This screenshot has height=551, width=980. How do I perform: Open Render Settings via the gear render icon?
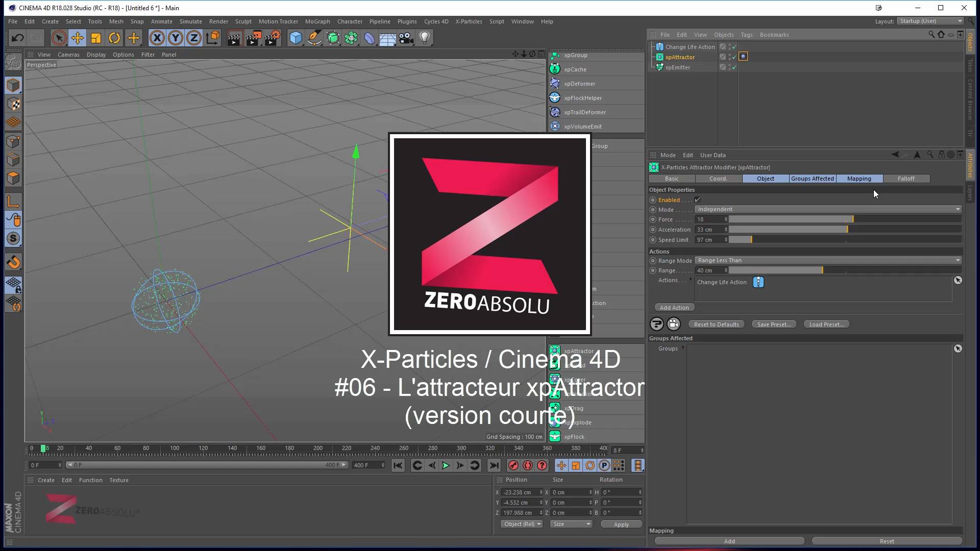point(272,38)
